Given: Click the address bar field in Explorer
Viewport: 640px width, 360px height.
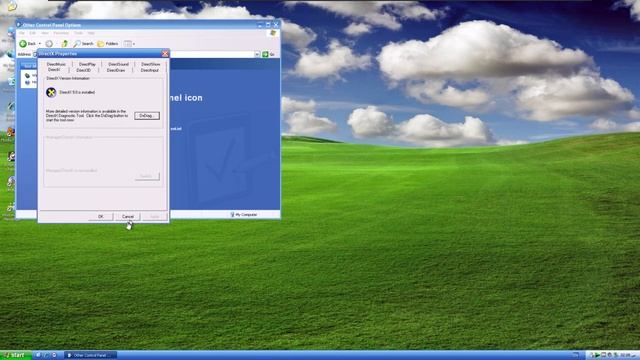Looking at the screenshot, I should (211, 54).
